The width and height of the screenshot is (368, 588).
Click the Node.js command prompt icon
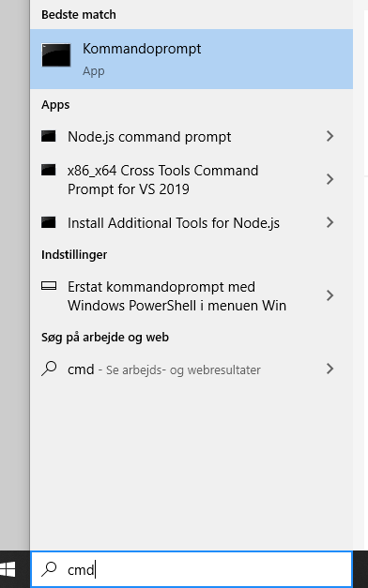click(49, 136)
